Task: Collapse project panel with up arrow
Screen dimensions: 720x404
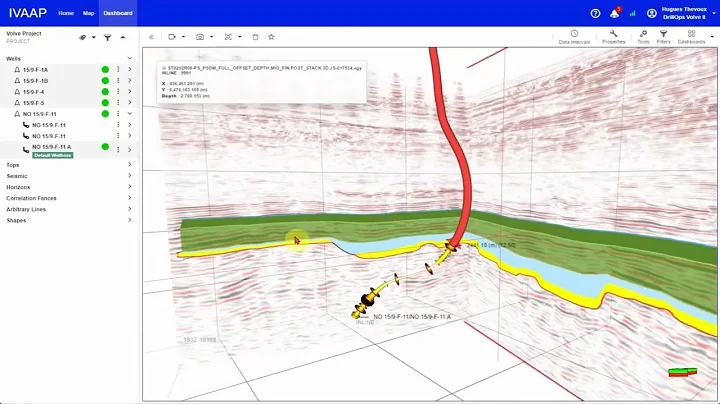Action: point(123,37)
